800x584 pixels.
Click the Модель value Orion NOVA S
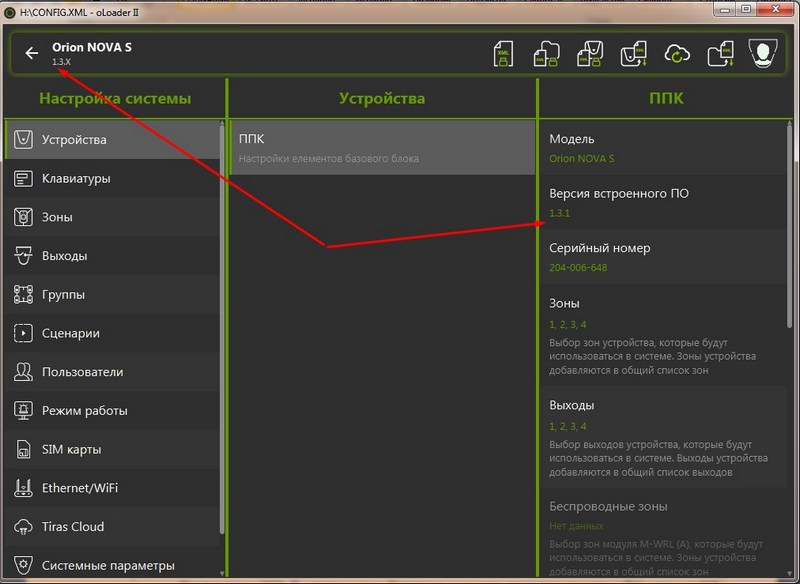pos(582,159)
